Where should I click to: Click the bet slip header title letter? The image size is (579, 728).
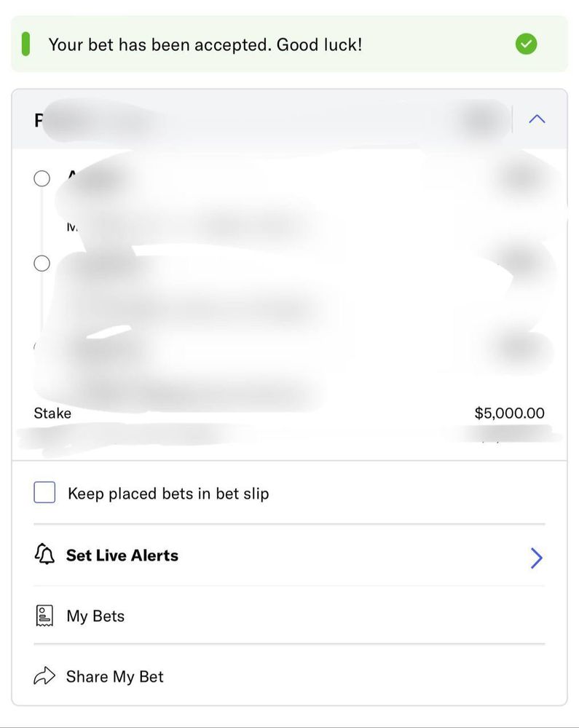[x=39, y=120]
